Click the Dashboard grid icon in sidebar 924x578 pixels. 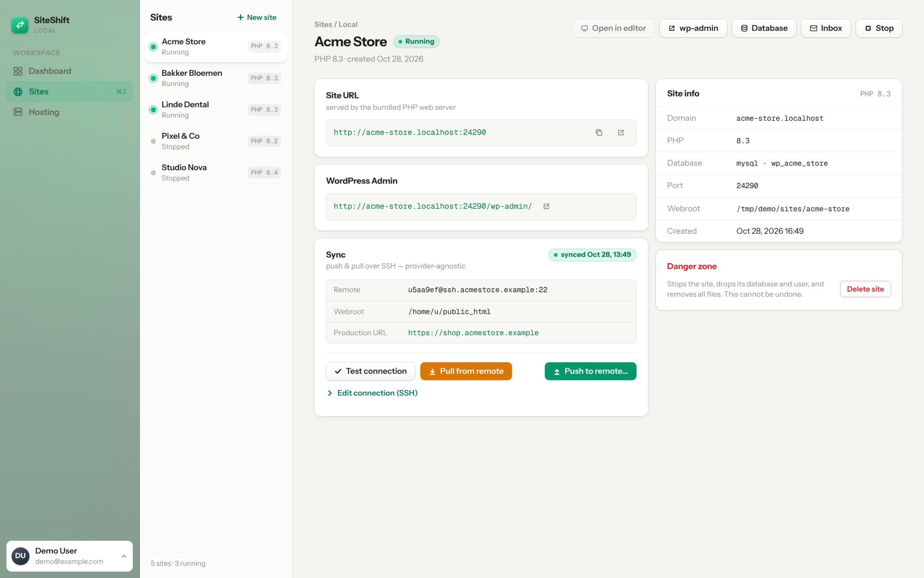pos(18,71)
